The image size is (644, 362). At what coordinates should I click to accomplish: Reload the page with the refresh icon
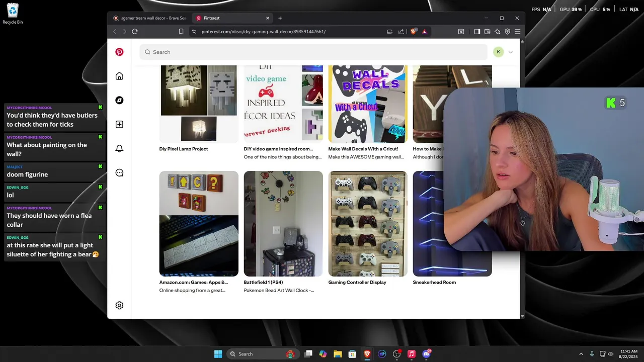[x=135, y=31]
